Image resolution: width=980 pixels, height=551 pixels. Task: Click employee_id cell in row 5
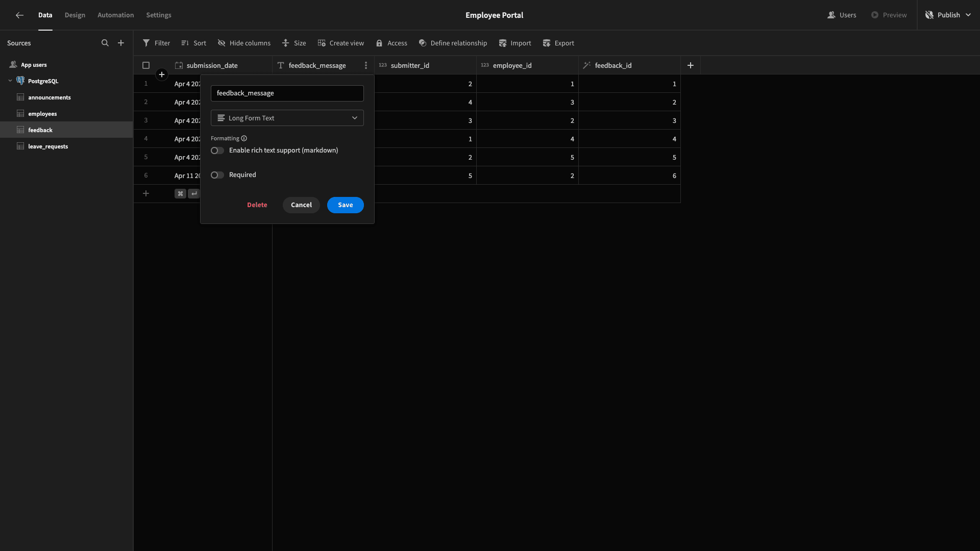tap(527, 157)
